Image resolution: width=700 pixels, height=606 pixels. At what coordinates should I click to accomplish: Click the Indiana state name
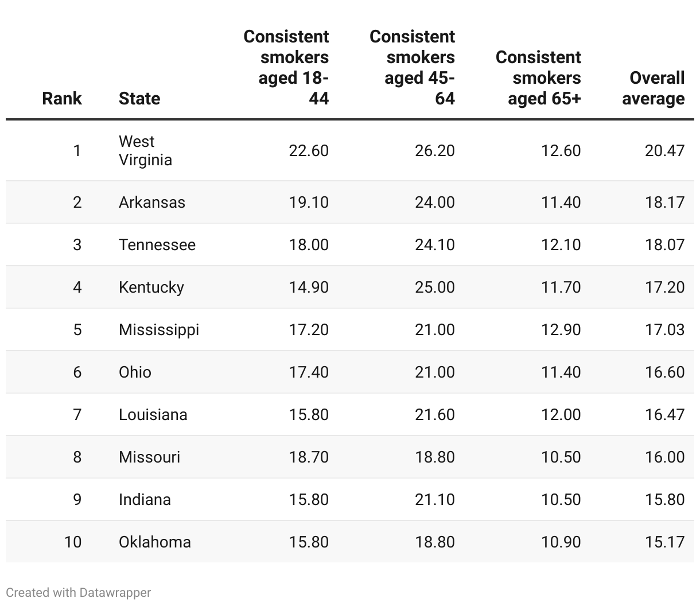pyautogui.click(x=145, y=499)
